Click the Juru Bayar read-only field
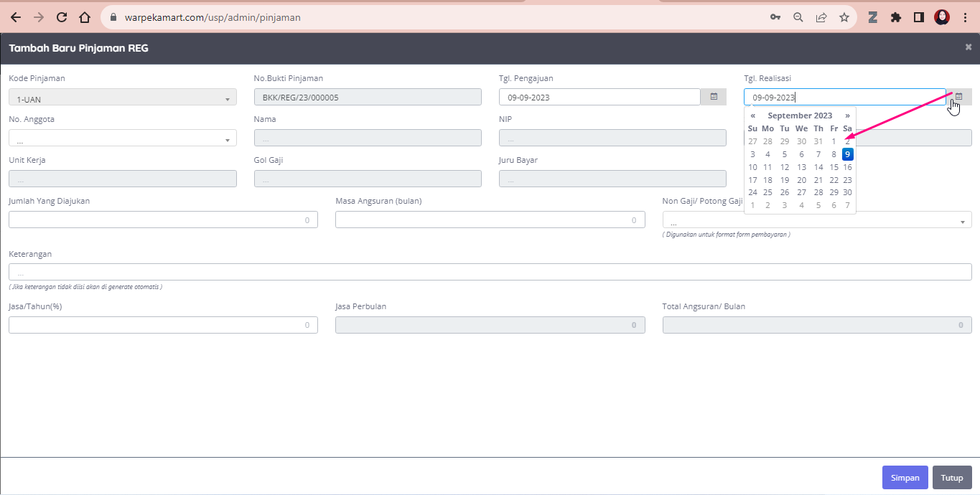This screenshot has height=495, width=980. 612,179
